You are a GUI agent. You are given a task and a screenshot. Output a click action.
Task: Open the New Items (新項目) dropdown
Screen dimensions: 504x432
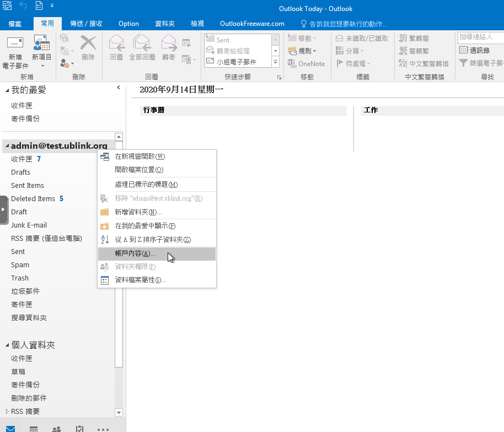41,48
